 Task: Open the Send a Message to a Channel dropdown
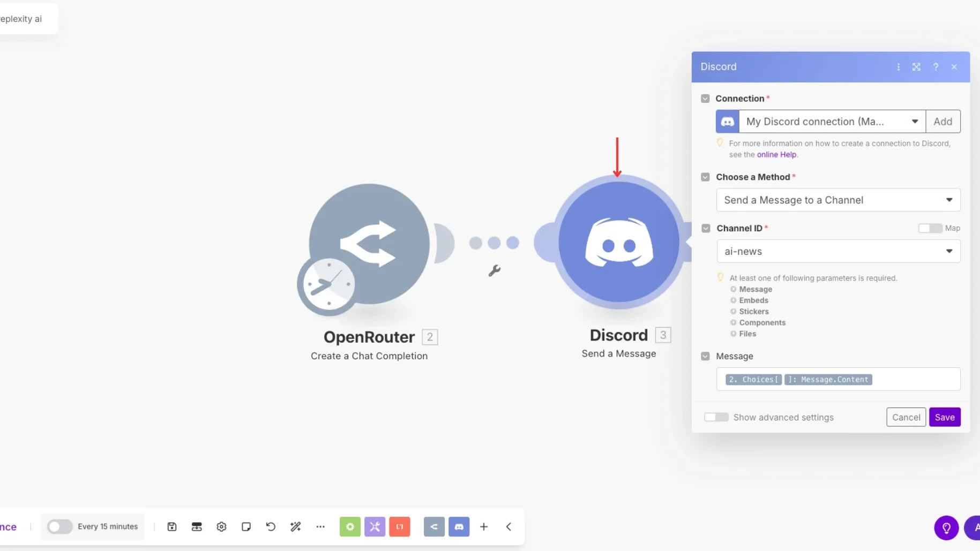pos(838,200)
